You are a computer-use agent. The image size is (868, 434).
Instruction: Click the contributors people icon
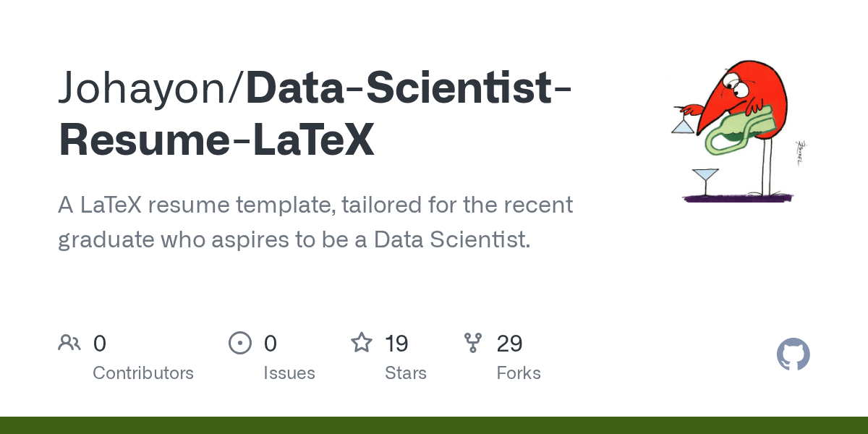pos(69,343)
